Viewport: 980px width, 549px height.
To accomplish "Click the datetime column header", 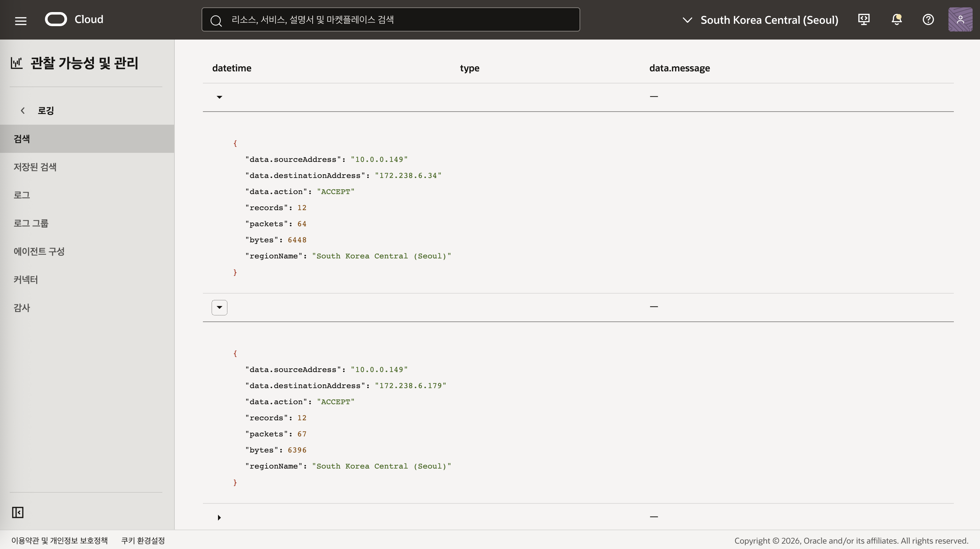I will click(x=232, y=68).
